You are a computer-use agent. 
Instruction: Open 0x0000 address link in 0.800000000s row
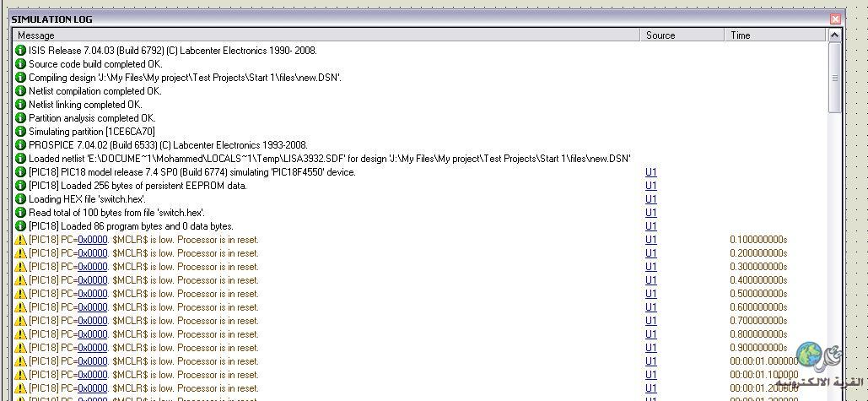click(93, 334)
